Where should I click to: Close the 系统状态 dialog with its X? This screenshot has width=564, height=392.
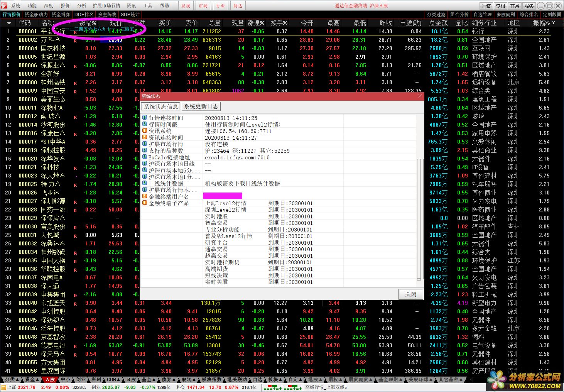[420, 96]
